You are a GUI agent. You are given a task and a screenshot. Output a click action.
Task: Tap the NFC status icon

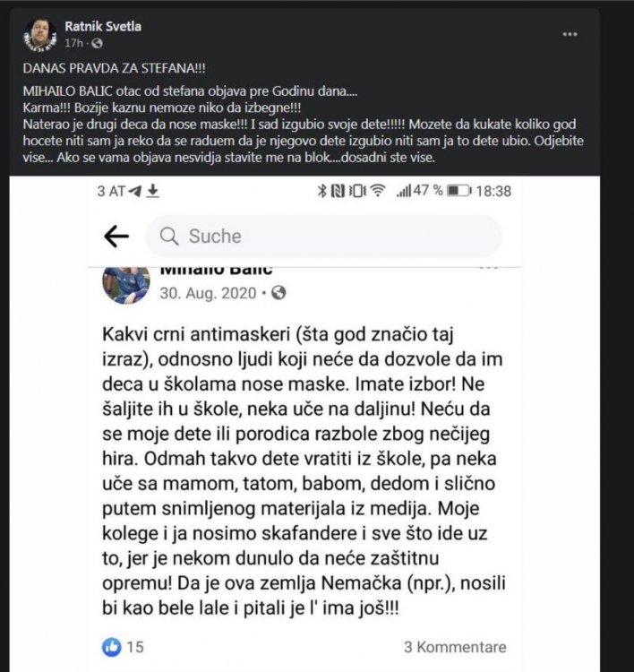click(338, 191)
